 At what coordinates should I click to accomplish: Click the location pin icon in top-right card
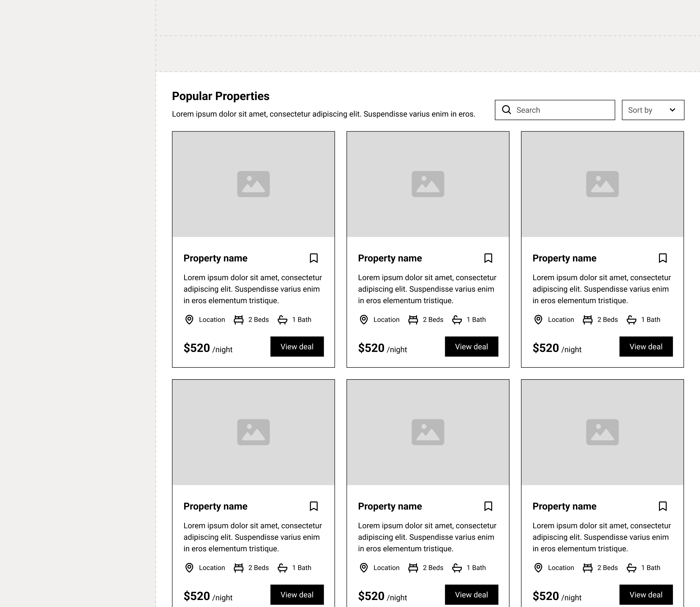pyautogui.click(x=538, y=319)
